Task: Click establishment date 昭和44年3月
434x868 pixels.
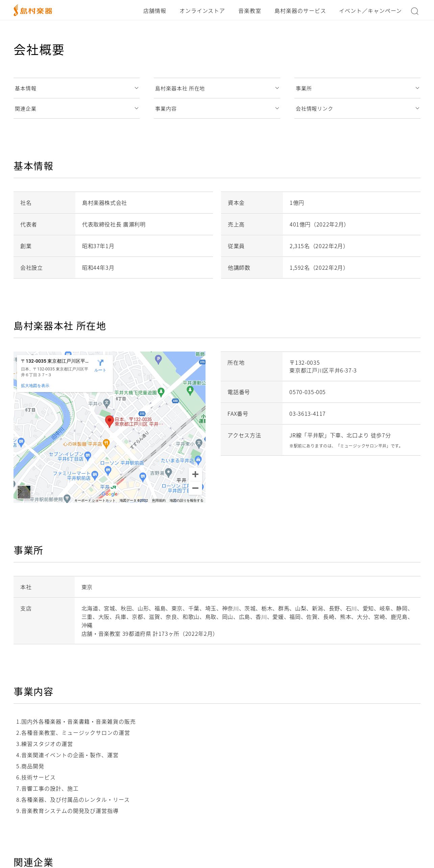Action: (x=98, y=268)
